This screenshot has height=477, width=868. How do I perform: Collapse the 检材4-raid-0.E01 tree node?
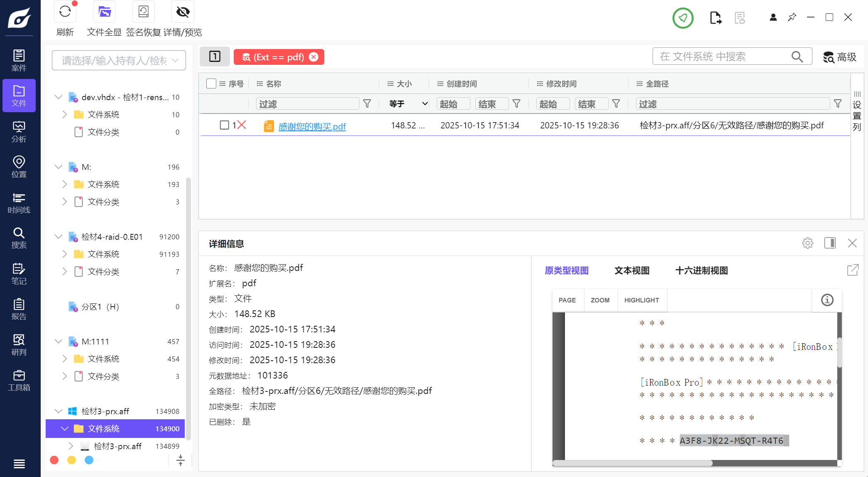59,237
